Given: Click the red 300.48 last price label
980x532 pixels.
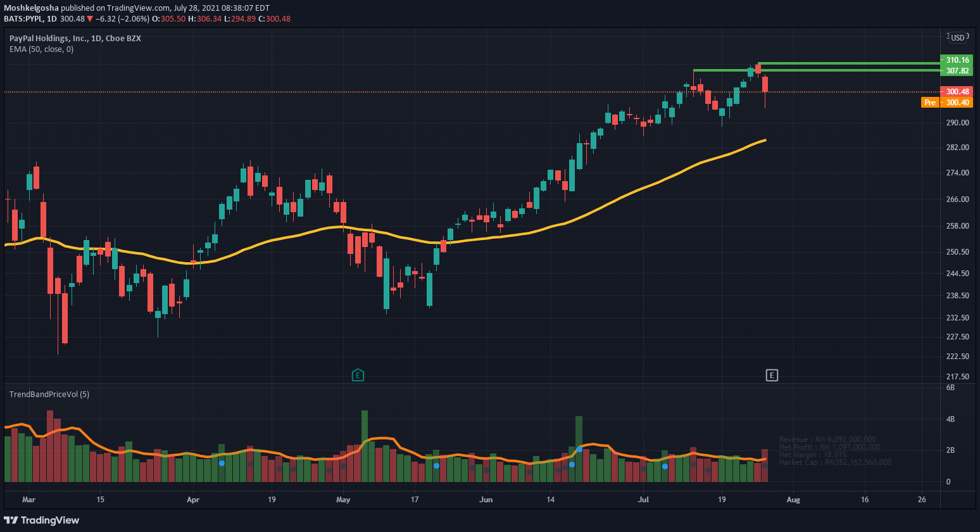Looking at the screenshot, I should 957,92.
